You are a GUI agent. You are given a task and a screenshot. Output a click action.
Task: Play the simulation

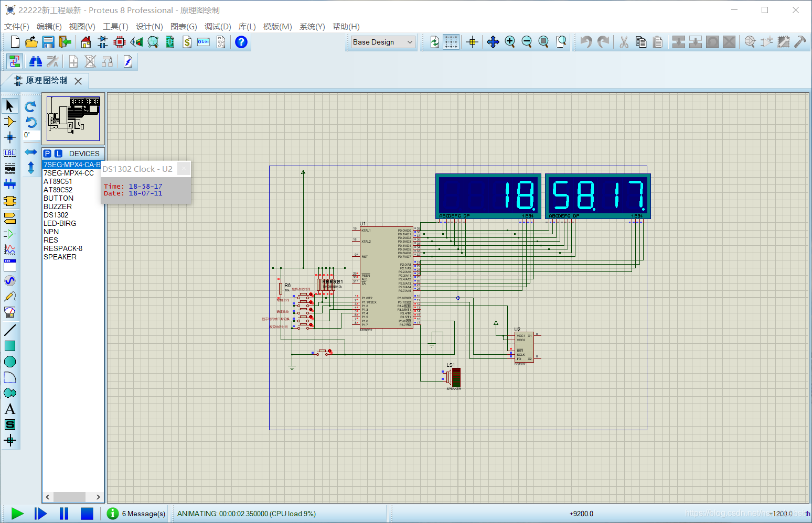17,514
